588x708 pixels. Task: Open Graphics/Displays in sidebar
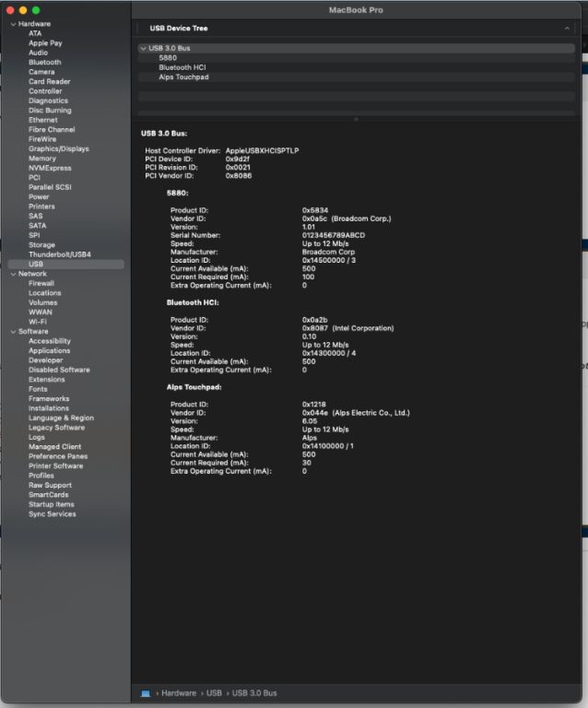59,149
